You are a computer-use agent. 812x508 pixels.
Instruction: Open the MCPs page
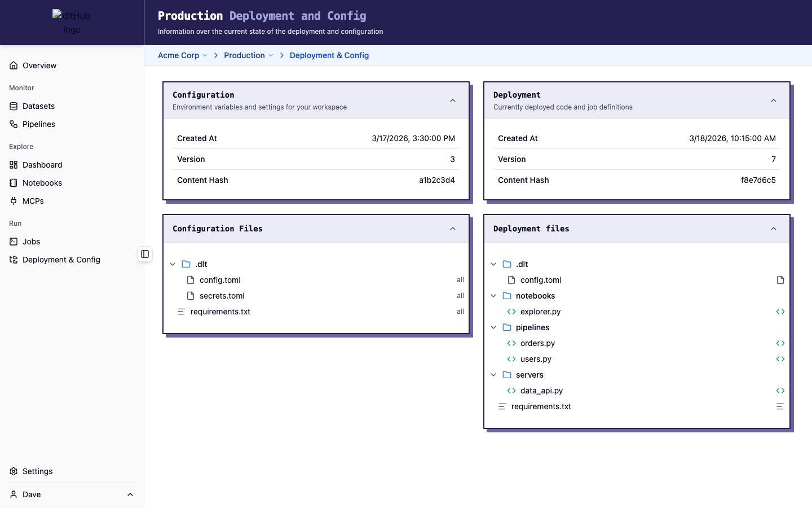pyautogui.click(x=72, y=201)
